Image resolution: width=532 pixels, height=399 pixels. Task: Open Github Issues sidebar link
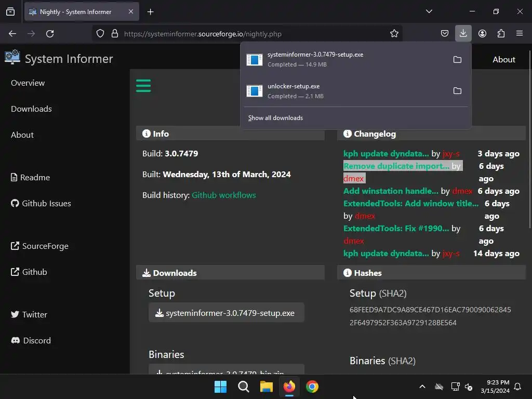pyautogui.click(x=41, y=203)
